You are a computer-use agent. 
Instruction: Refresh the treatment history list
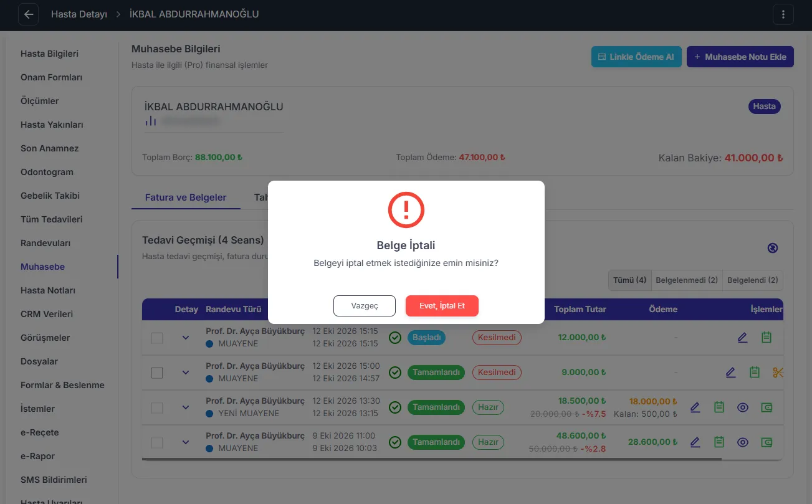click(x=773, y=248)
